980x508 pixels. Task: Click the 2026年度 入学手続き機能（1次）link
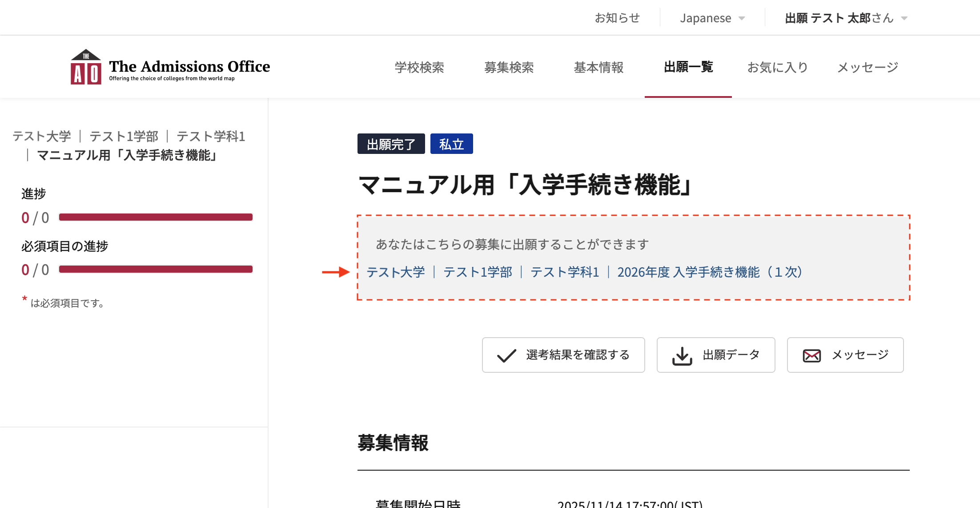point(709,272)
